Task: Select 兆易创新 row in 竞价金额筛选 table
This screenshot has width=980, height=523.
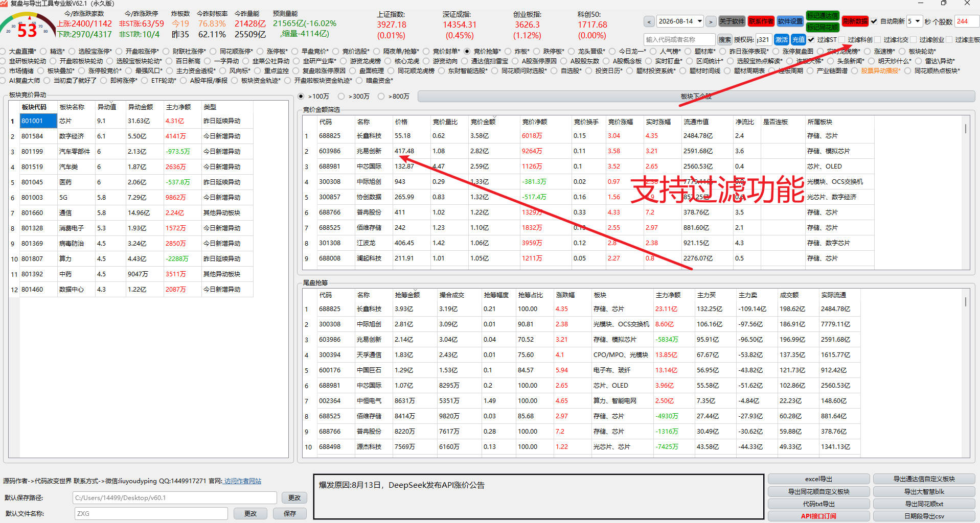Action: 588,151
